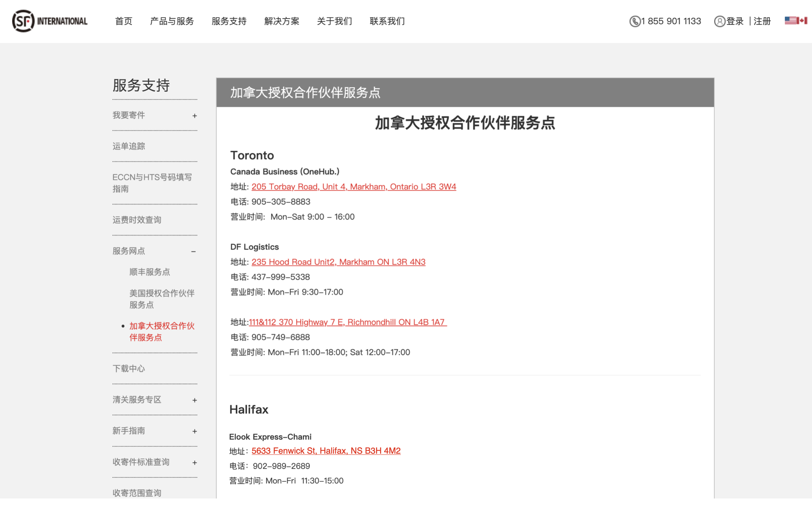Click the Elook Express-Chami name

tap(270, 437)
